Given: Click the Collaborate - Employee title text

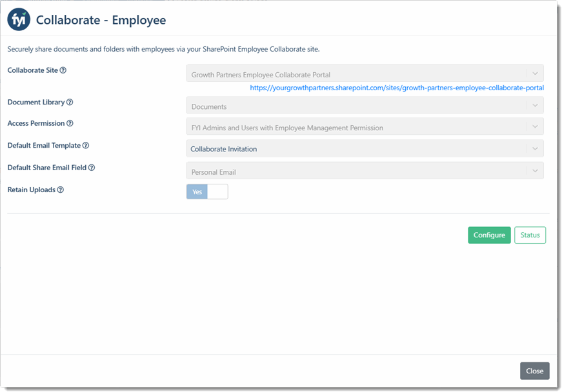Looking at the screenshot, I should pos(101,20).
